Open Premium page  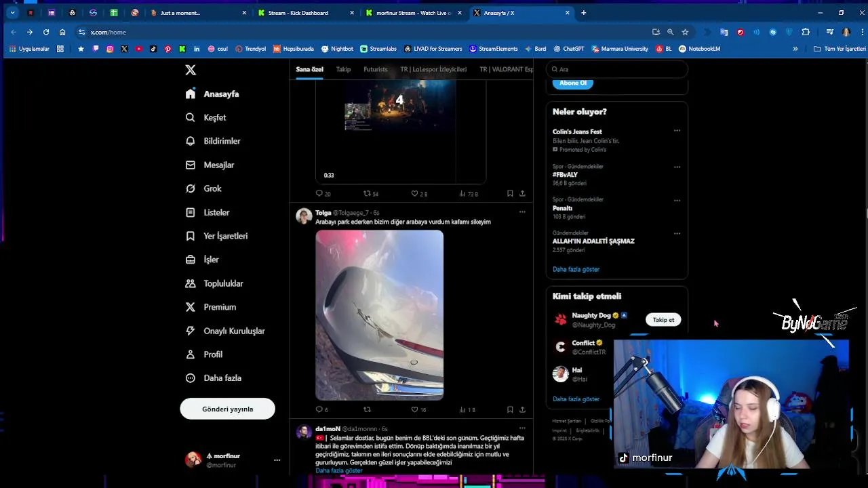pyautogui.click(x=211, y=307)
